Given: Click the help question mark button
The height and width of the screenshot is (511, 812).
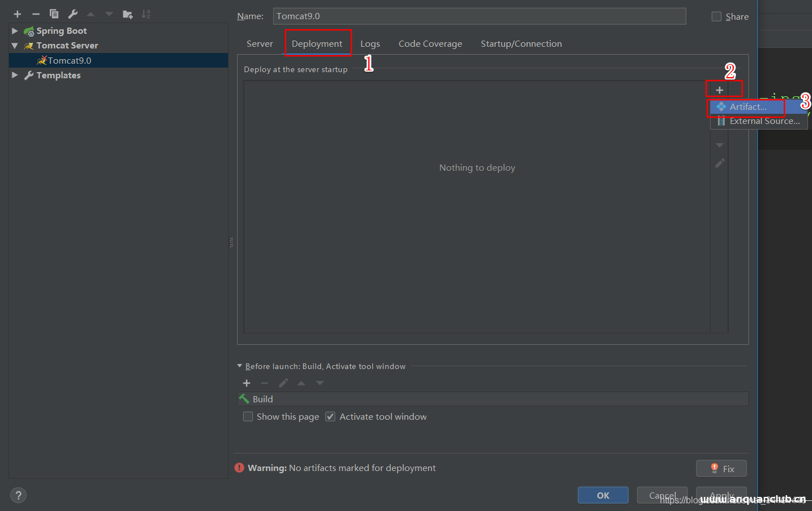Looking at the screenshot, I should 18,495.
